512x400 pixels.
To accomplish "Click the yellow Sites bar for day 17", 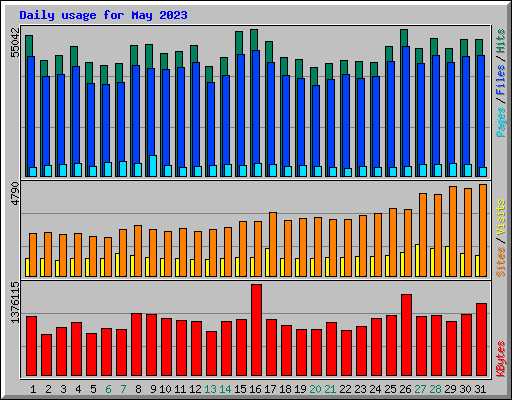I will [267, 262].
